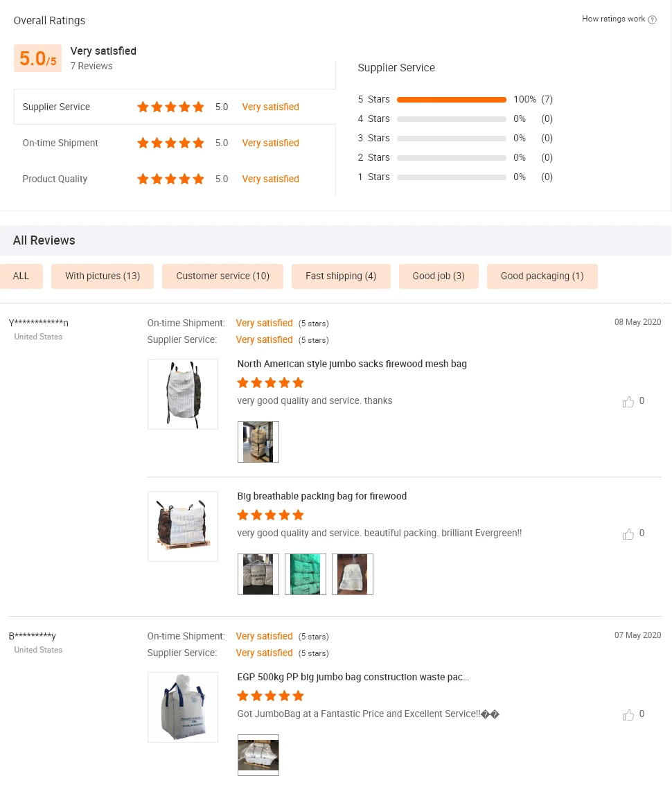The height and width of the screenshot is (796, 672).
Task: Click thumbs-up on the JumboBag review
Action: click(628, 715)
